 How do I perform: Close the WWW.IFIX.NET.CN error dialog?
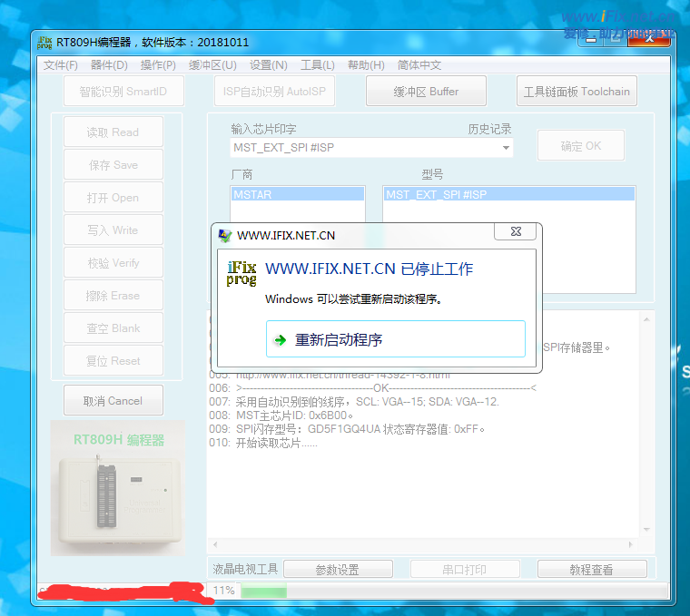[x=516, y=231]
